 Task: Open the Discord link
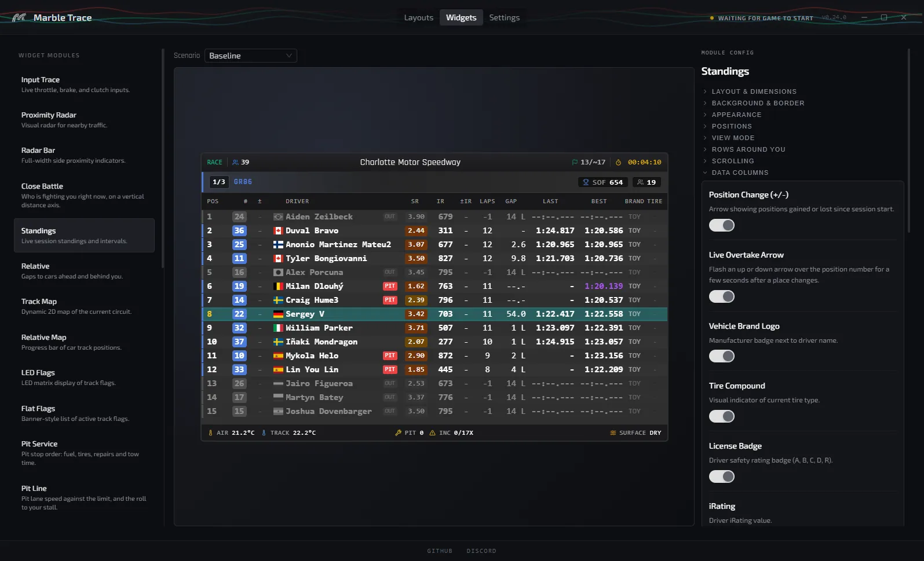(481, 551)
